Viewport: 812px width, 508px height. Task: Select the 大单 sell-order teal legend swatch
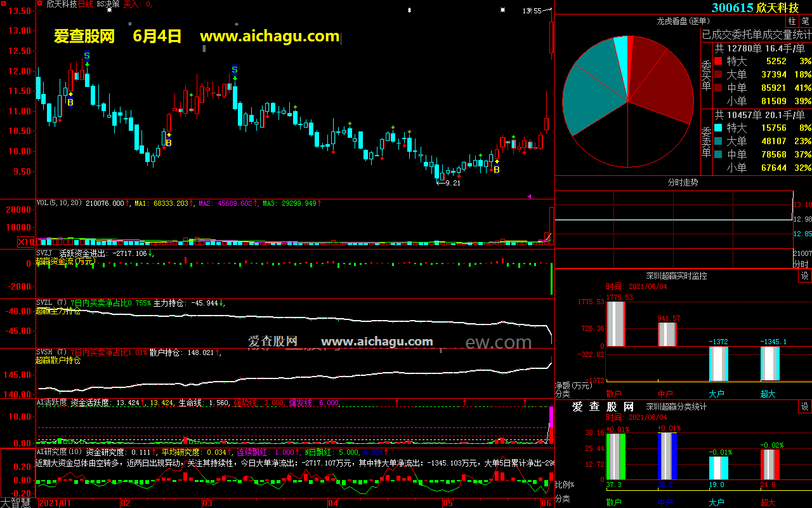718,142
